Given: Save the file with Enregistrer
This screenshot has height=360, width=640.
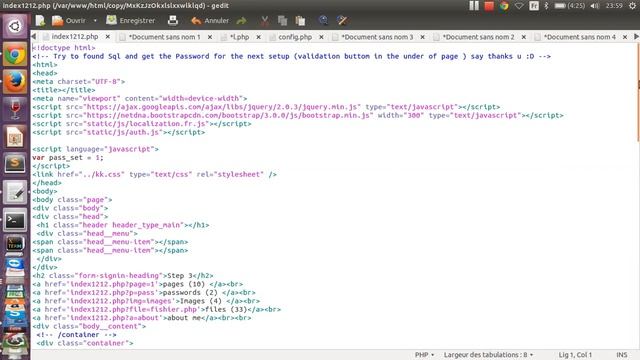Looking at the screenshot, I should (131, 20).
